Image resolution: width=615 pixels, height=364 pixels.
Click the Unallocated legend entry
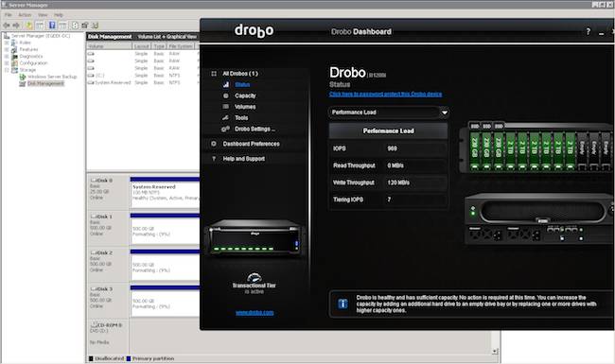point(106,358)
